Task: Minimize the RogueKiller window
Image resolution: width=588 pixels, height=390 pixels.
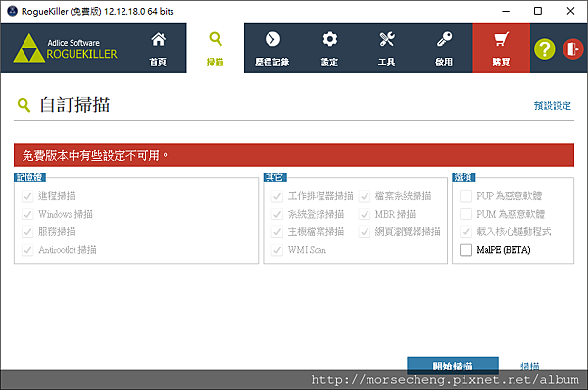Action: coord(506,11)
